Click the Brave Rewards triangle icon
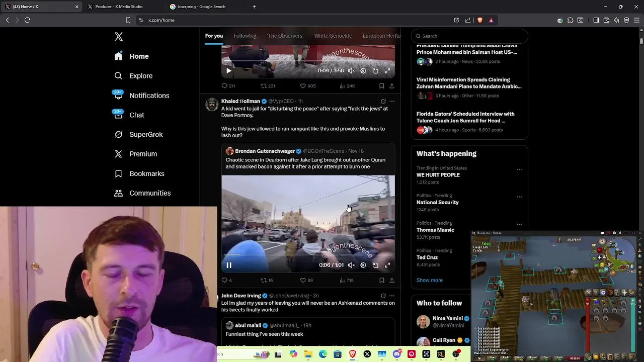The height and width of the screenshot is (362, 644). point(491,20)
